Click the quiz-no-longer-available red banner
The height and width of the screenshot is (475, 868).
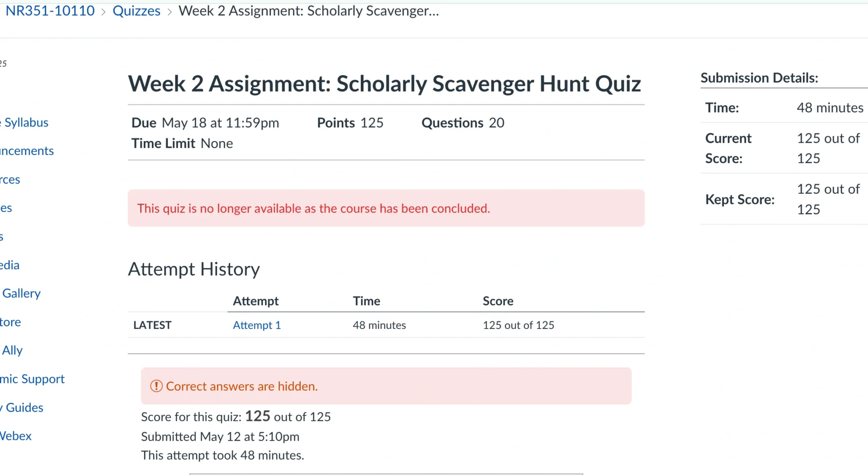[x=386, y=208]
